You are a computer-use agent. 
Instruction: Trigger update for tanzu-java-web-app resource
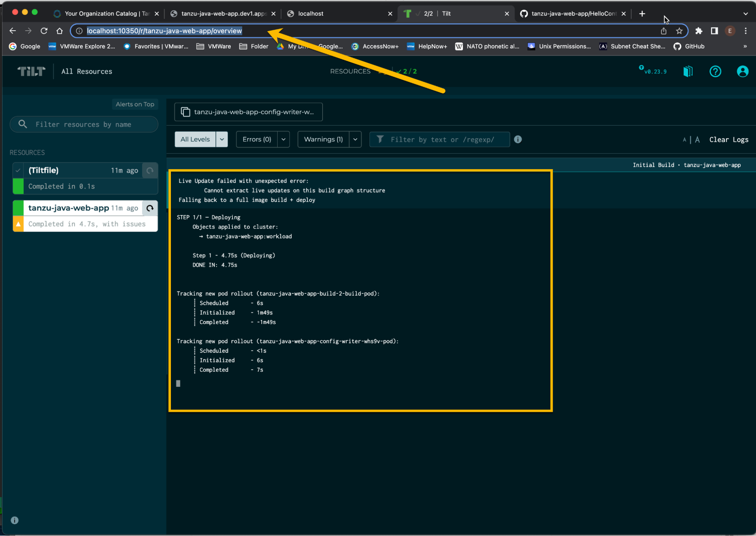click(150, 208)
